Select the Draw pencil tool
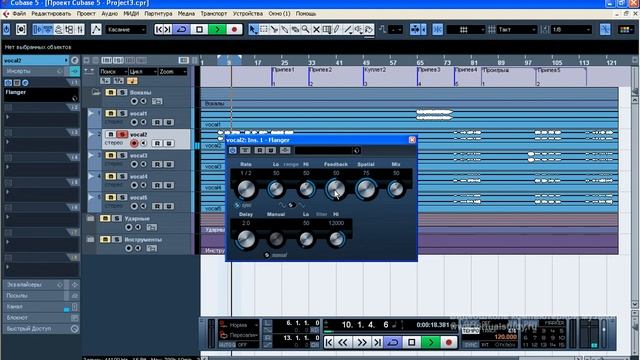Viewport: 640px width, 360px height. (337, 29)
